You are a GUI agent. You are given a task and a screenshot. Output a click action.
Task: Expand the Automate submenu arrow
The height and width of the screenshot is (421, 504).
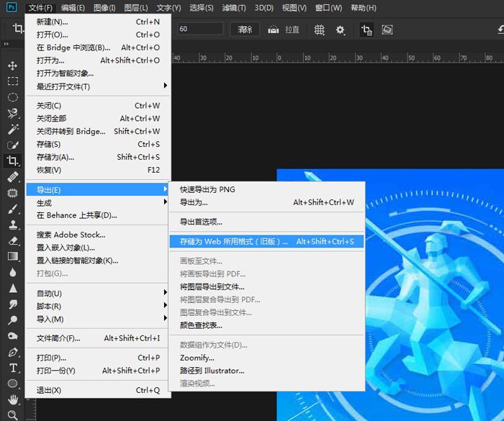click(165, 292)
